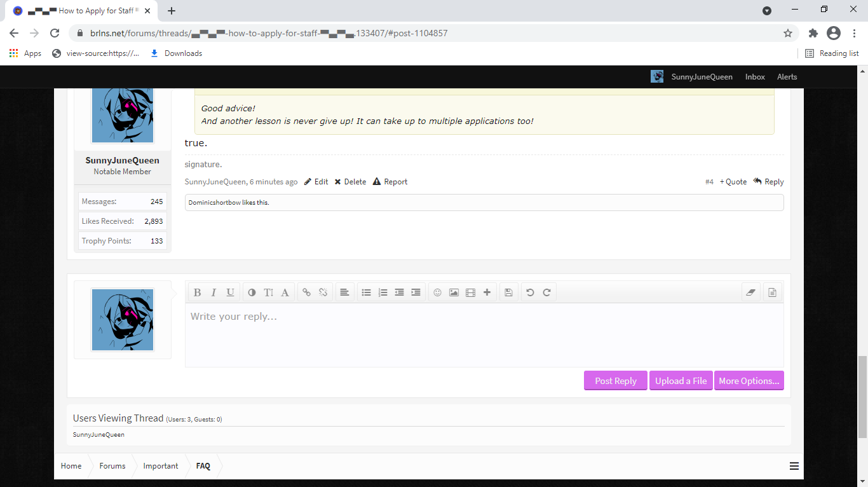The image size is (868, 487).
Task: Delete the post #4
Action: (350, 182)
